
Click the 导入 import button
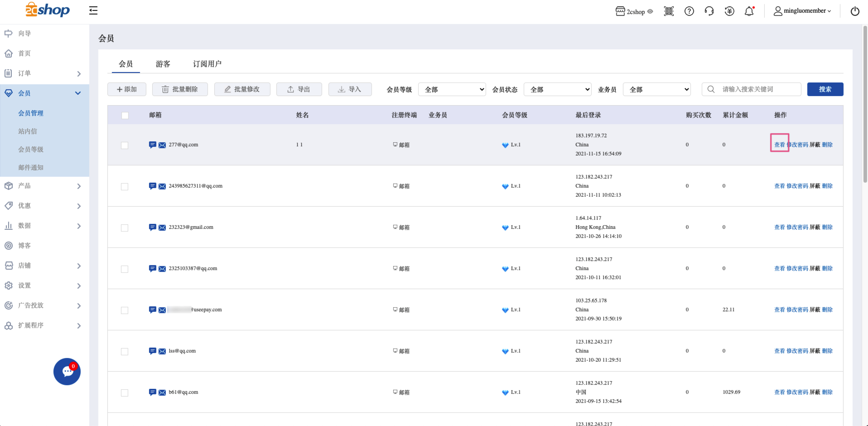350,89
